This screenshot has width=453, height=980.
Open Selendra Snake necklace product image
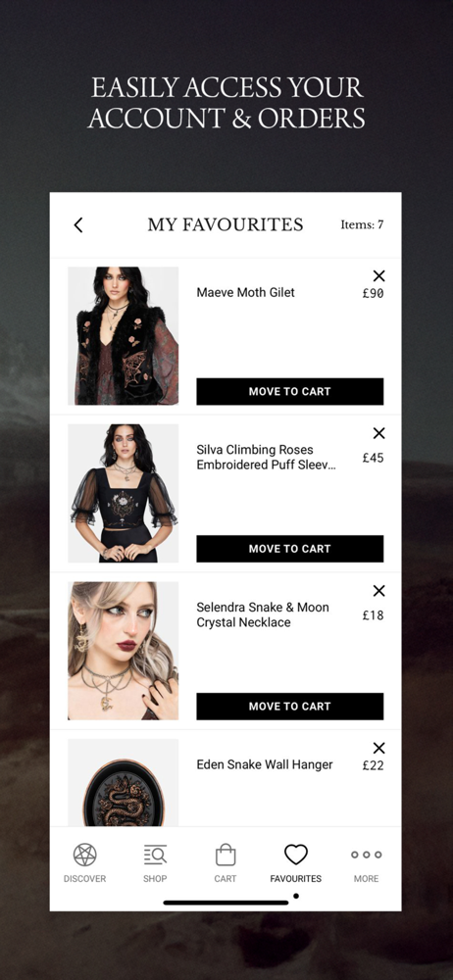click(124, 652)
